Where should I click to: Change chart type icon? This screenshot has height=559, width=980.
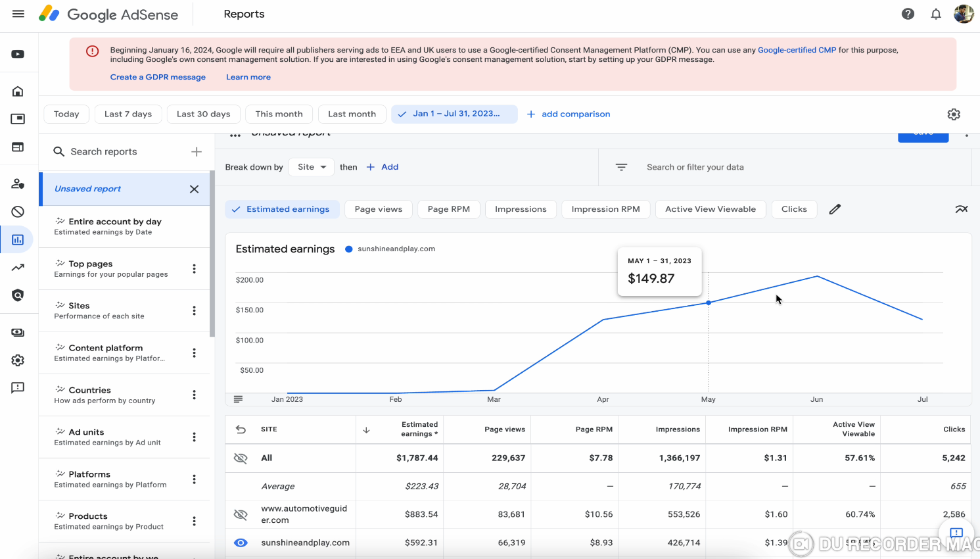click(x=961, y=209)
